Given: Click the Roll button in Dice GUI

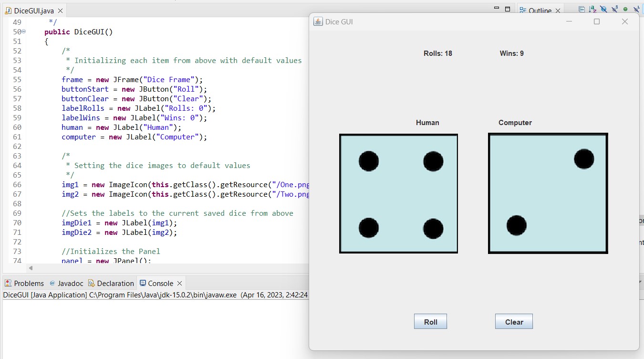Looking at the screenshot, I should pyautogui.click(x=430, y=322).
